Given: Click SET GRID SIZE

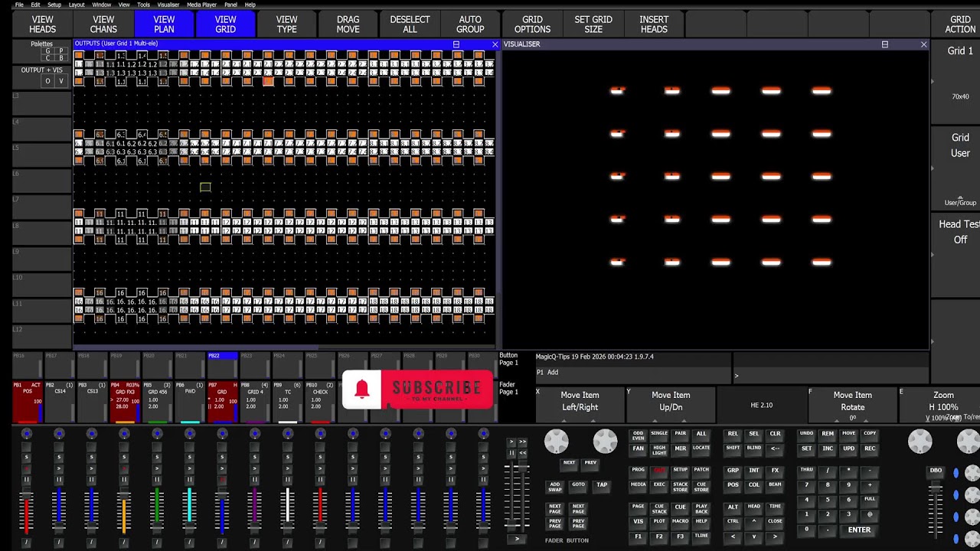Looking at the screenshot, I should [x=593, y=24].
